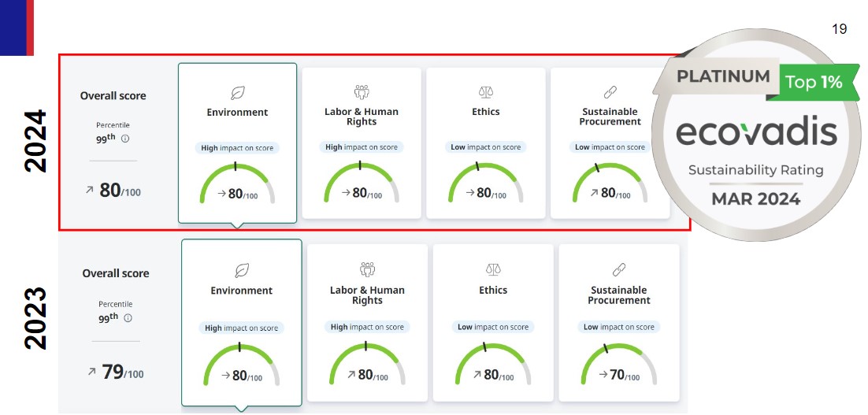Click High impact badge on 2024 Labor card
This screenshot has height=415, width=868.
362,147
